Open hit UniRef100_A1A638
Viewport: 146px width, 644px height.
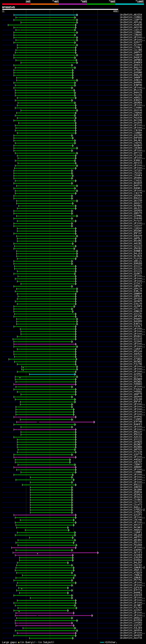point(131,25)
